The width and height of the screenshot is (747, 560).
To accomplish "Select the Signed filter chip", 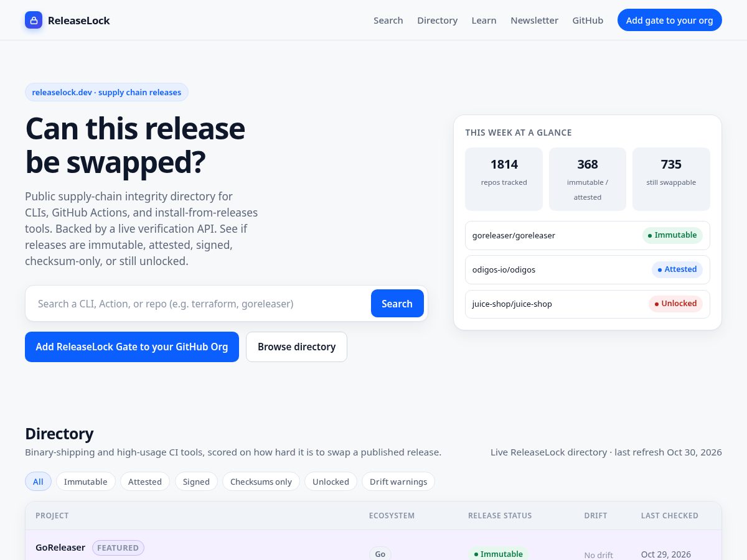I will 196,482.
